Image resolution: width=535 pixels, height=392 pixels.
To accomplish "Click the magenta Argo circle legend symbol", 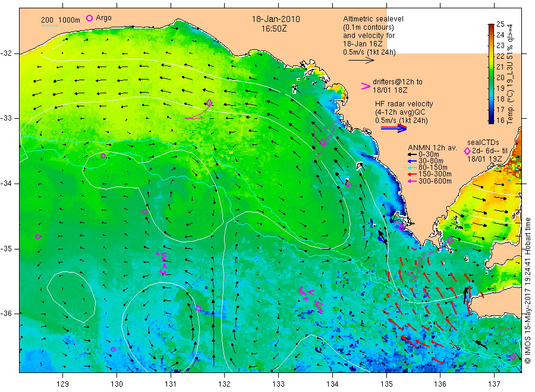I will tap(89, 18).
